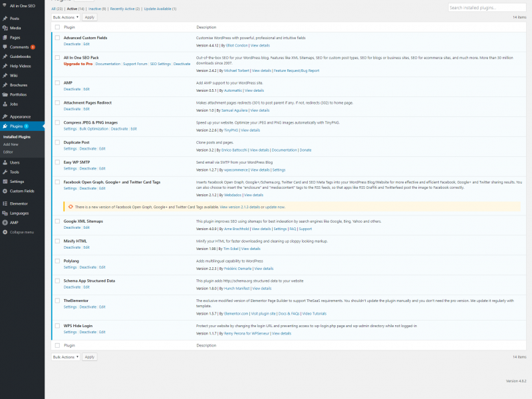
Task: Check the Advanced Custom Fields checkbox
Action: (x=57, y=38)
